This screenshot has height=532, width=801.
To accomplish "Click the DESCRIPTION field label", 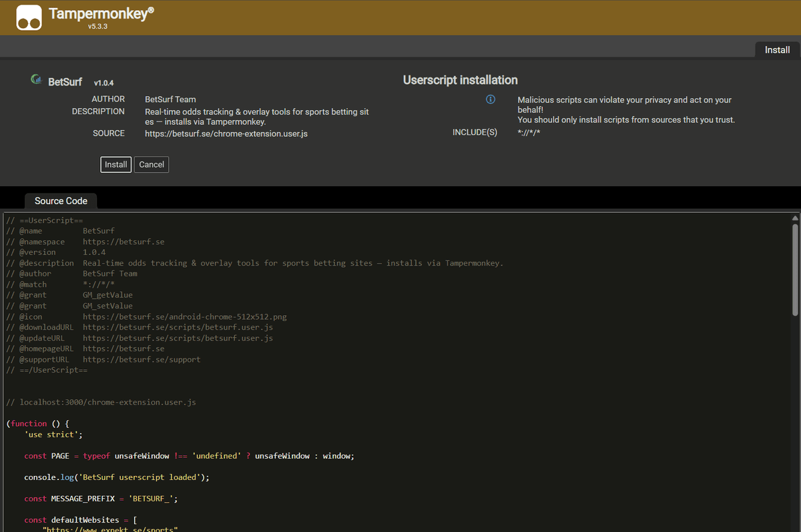I will pos(98,111).
